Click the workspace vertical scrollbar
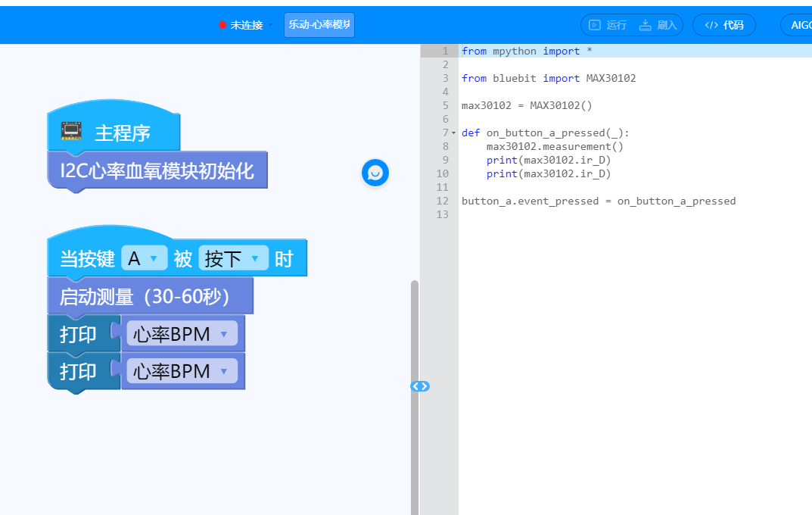This screenshot has height=515, width=812. tap(414, 397)
